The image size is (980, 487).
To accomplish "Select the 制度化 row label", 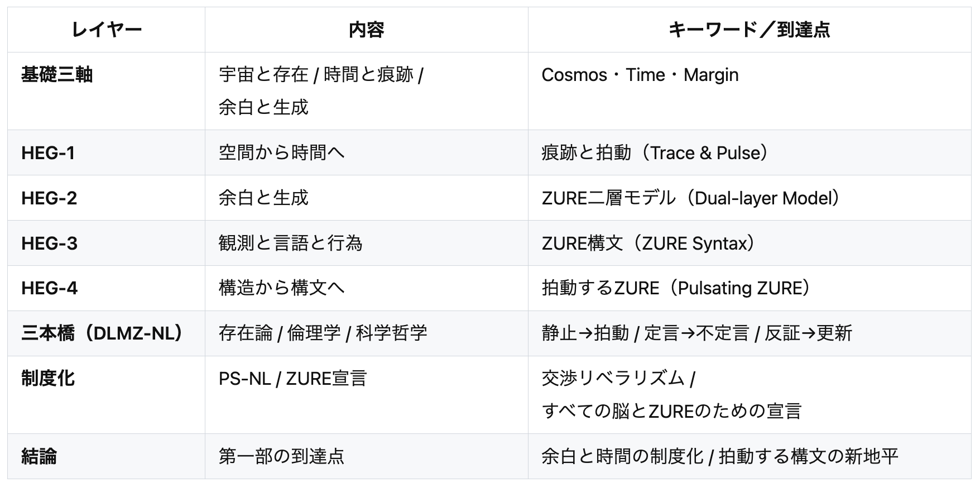I will (48, 379).
